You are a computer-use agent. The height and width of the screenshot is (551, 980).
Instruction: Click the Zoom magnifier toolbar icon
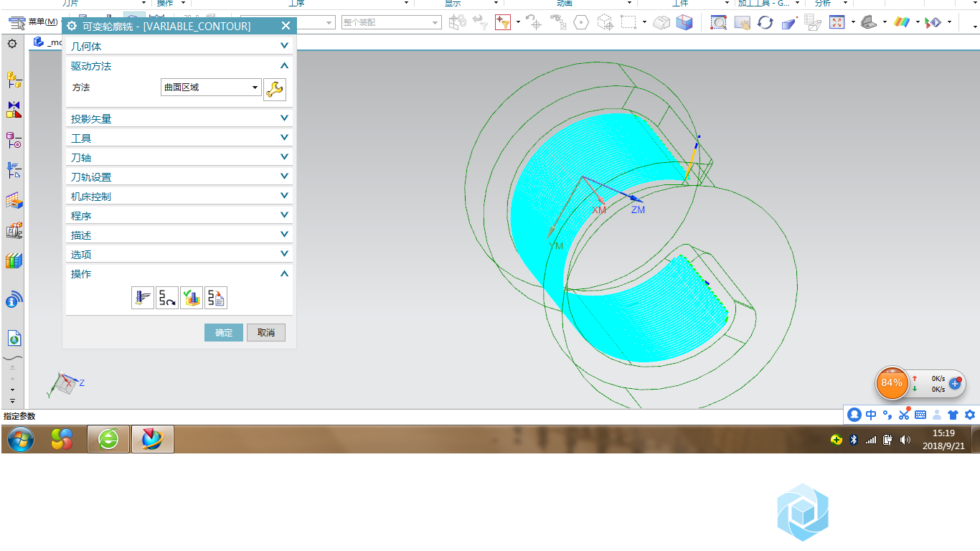click(x=718, y=22)
